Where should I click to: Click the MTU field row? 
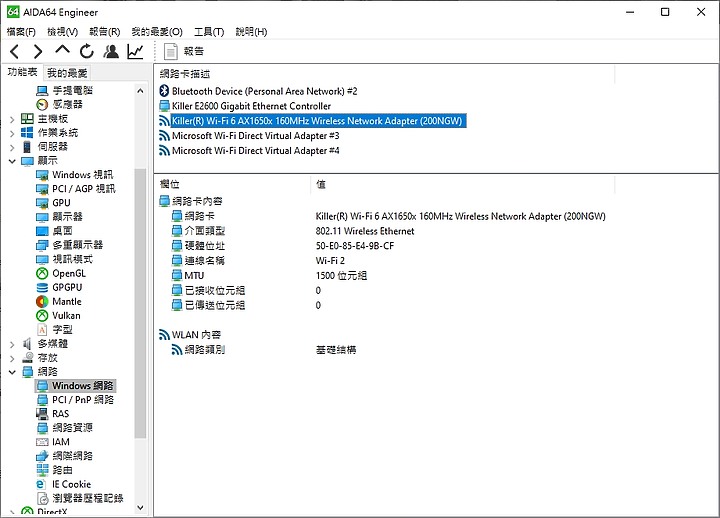click(194, 276)
